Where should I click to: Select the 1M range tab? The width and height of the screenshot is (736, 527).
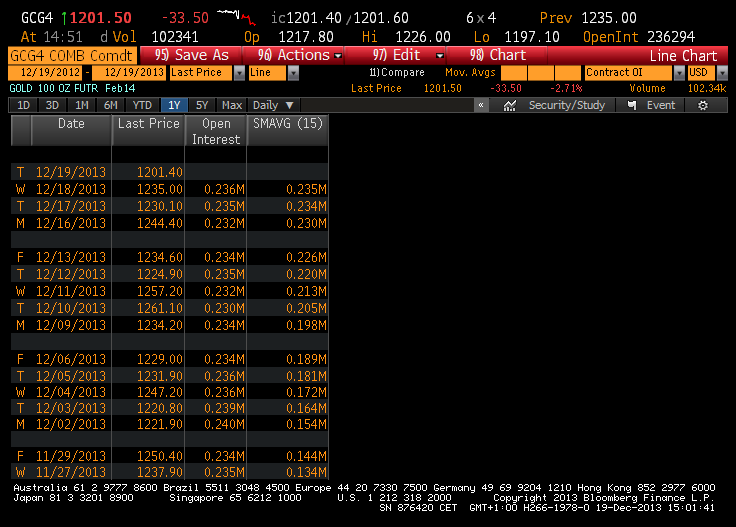(x=82, y=105)
